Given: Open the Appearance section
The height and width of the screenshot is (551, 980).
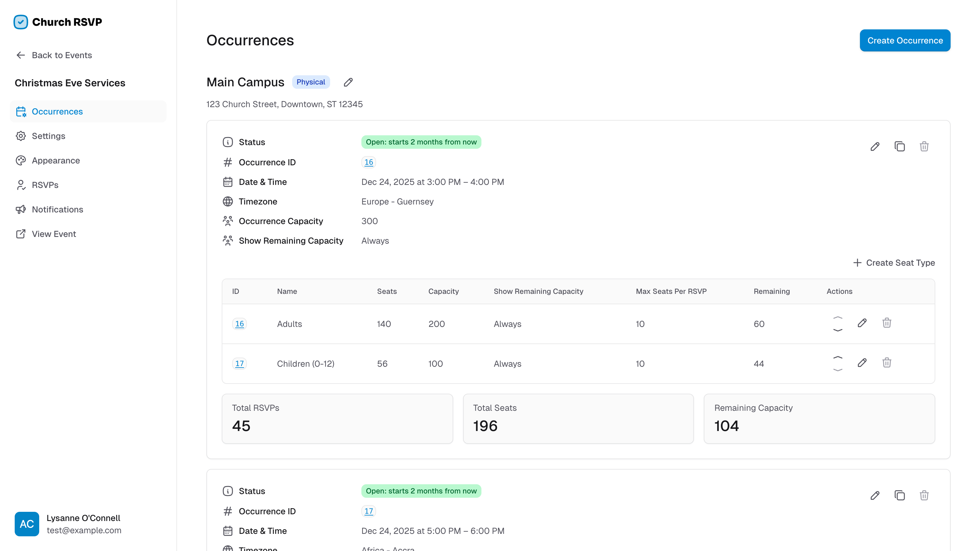Looking at the screenshot, I should pos(55,160).
